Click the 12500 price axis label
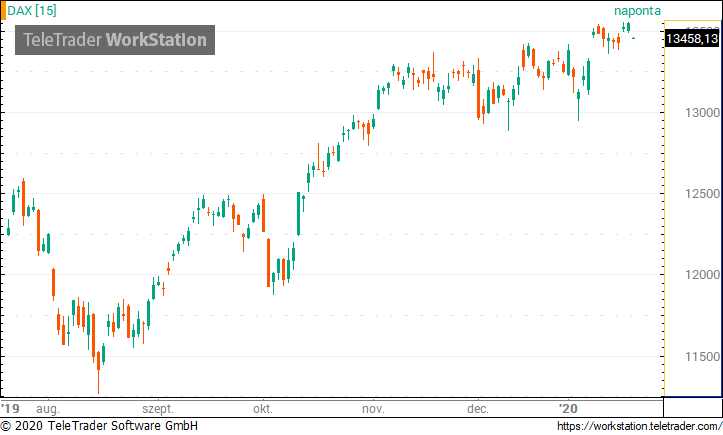Screen dimensions: 723x435 pos(702,194)
